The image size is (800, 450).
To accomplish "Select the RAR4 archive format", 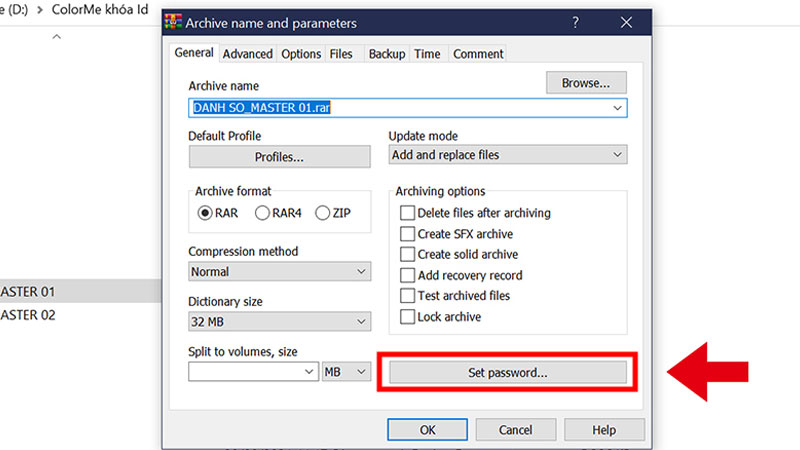I will click(263, 212).
